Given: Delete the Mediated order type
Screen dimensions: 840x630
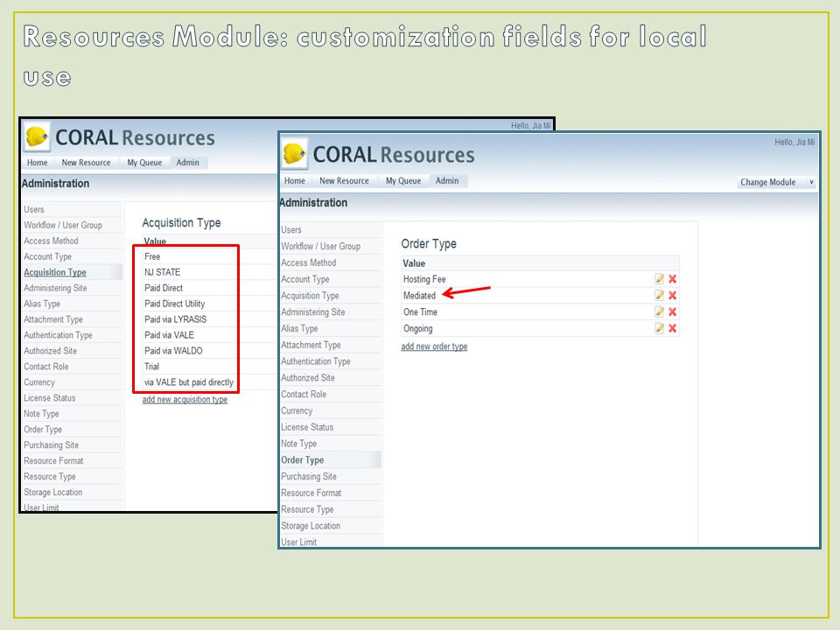Looking at the screenshot, I should coord(672,295).
